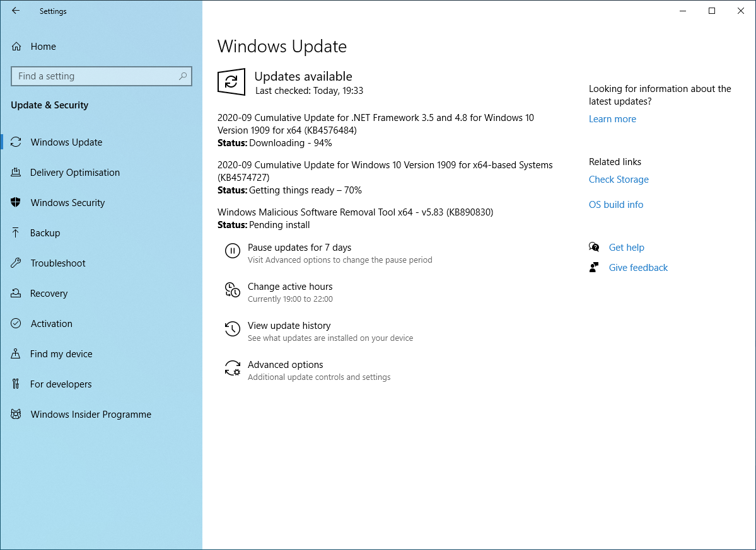This screenshot has width=756, height=550.
Task: Click the Backup upward arrow icon
Action: click(x=16, y=232)
